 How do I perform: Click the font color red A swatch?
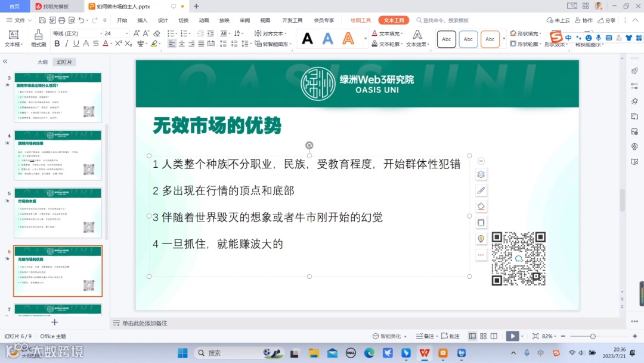click(106, 44)
